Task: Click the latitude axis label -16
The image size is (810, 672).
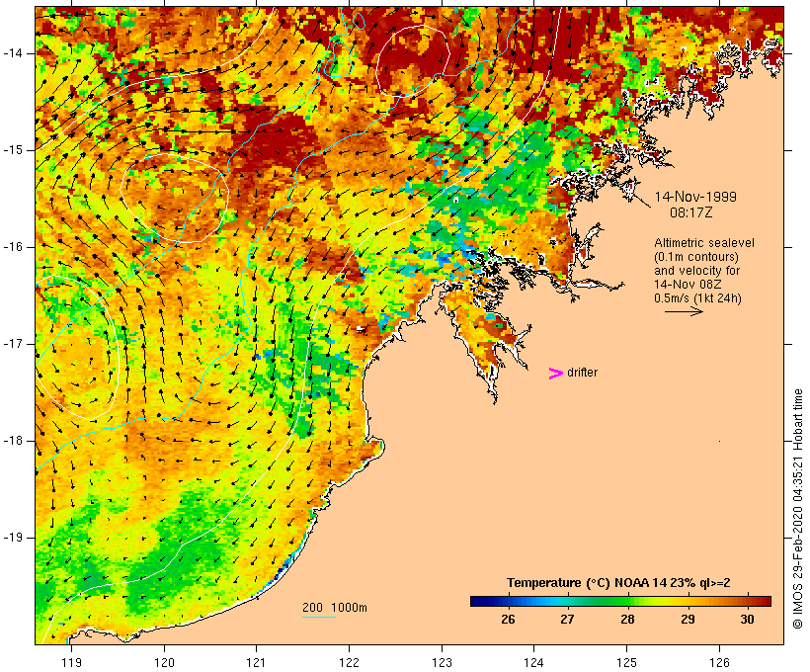Action: [x=13, y=247]
